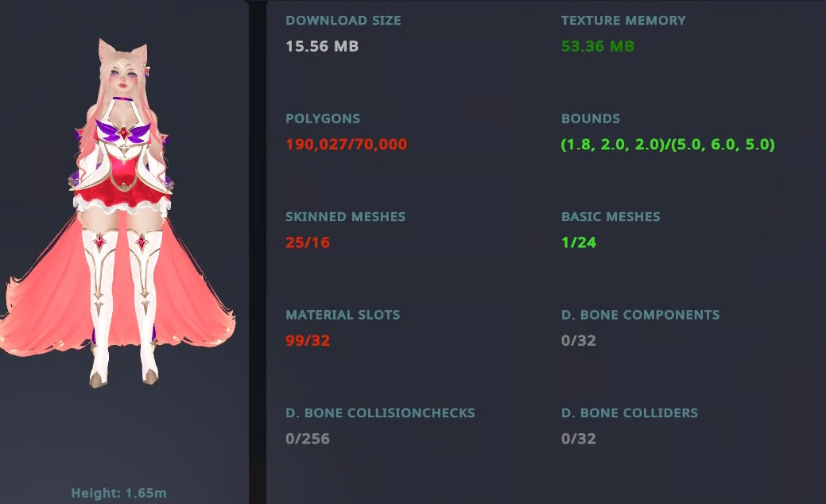This screenshot has width=826, height=504.
Task: Click the avatar preview thumbnail
Action: (x=118, y=213)
